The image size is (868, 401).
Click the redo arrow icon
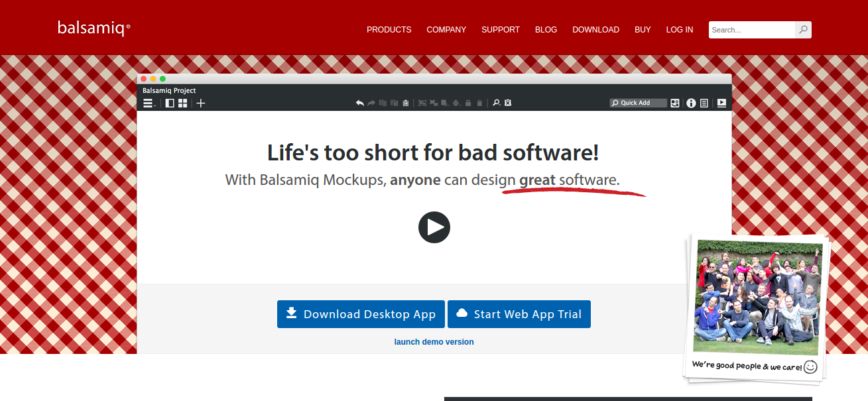click(x=371, y=103)
